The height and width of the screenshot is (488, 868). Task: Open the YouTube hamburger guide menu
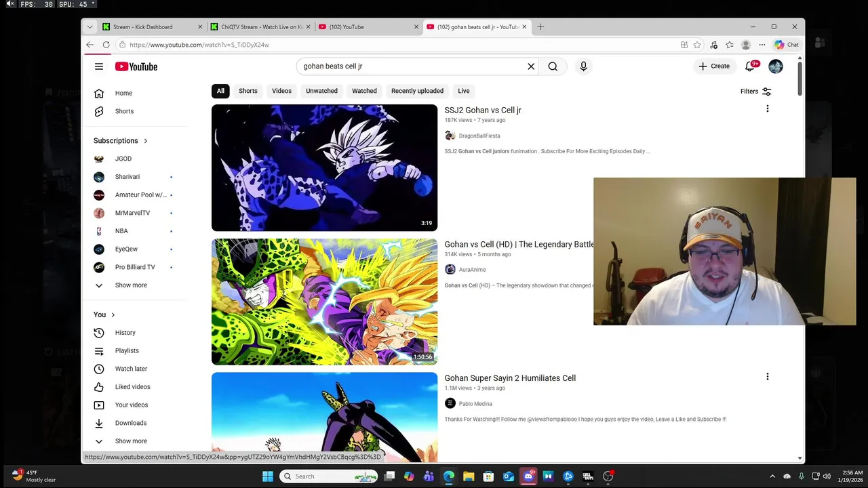click(x=99, y=66)
